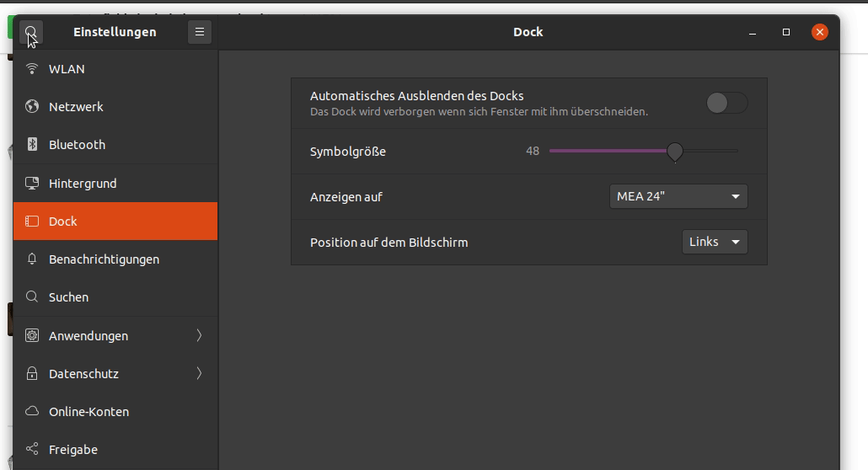Click "Das Dock wird verborgen" description text

479,112
